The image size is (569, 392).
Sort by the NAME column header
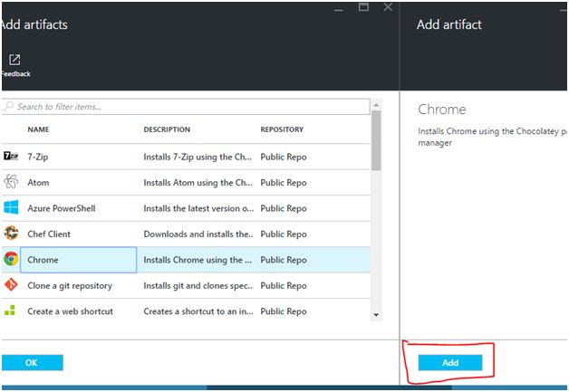[38, 129]
